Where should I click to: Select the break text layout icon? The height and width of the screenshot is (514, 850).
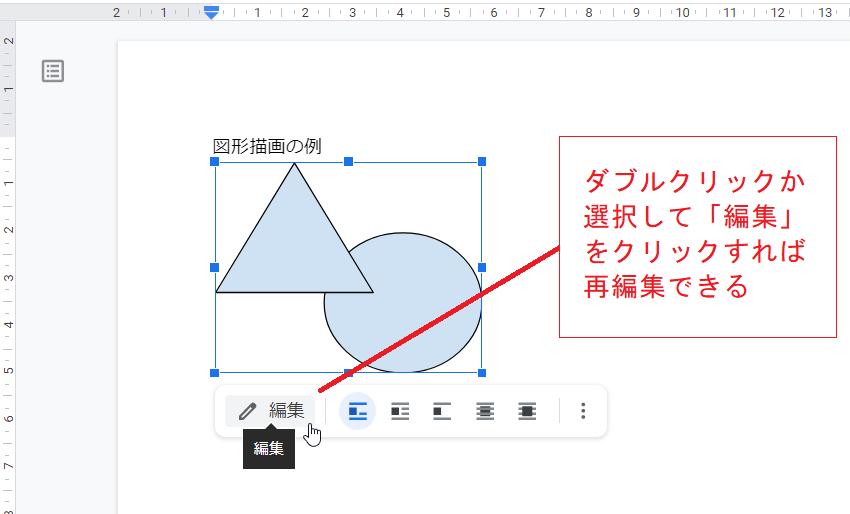(442, 411)
